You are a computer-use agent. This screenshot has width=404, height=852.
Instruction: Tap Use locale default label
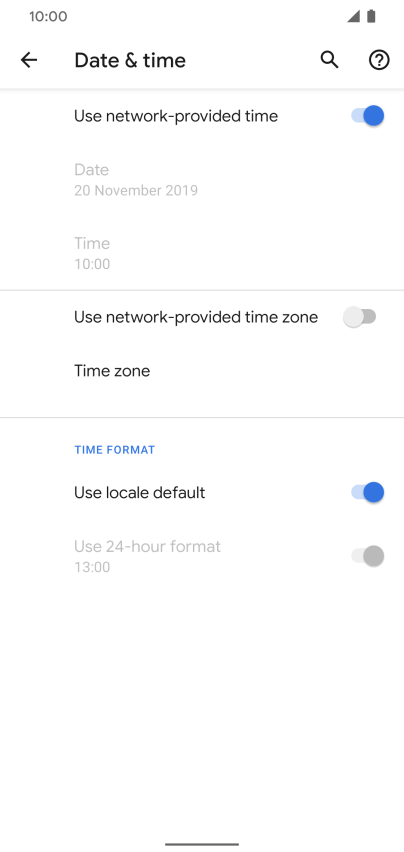(140, 493)
